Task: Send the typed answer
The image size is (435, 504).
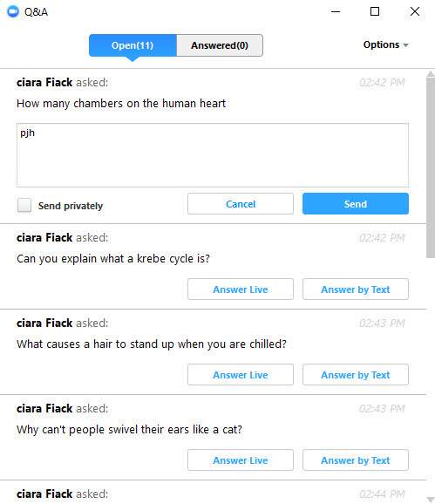Action: click(x=356, y=204)
